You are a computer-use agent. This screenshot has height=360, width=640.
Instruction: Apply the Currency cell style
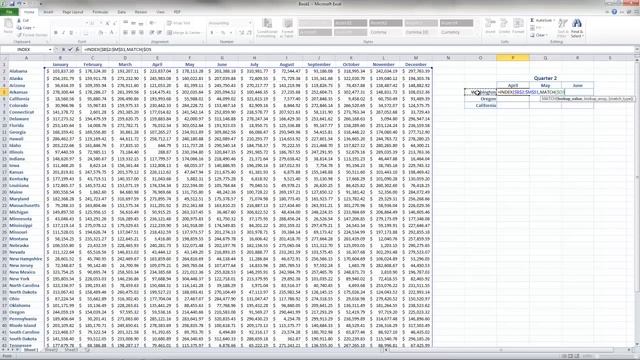click(x=456, y=32)
